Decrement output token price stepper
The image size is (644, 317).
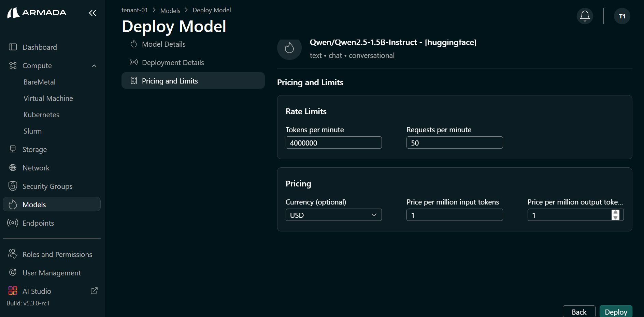click(x=616, y=217)
